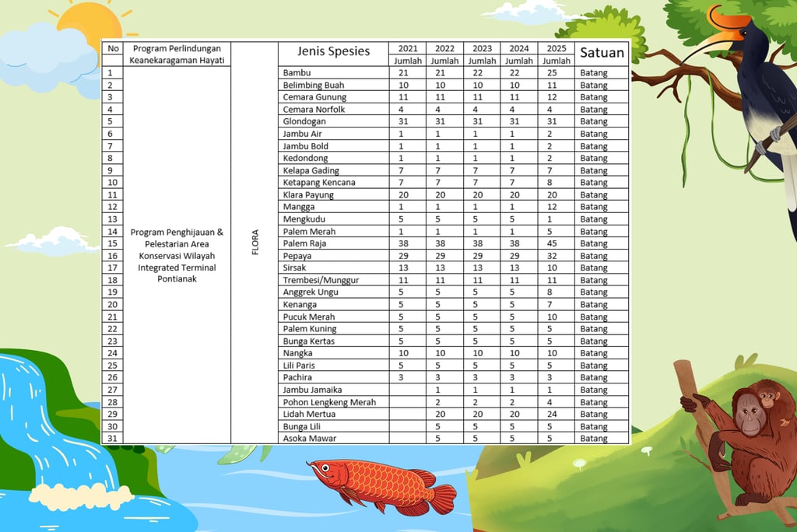Click the "Pepaya" species cell

(333, 256)
